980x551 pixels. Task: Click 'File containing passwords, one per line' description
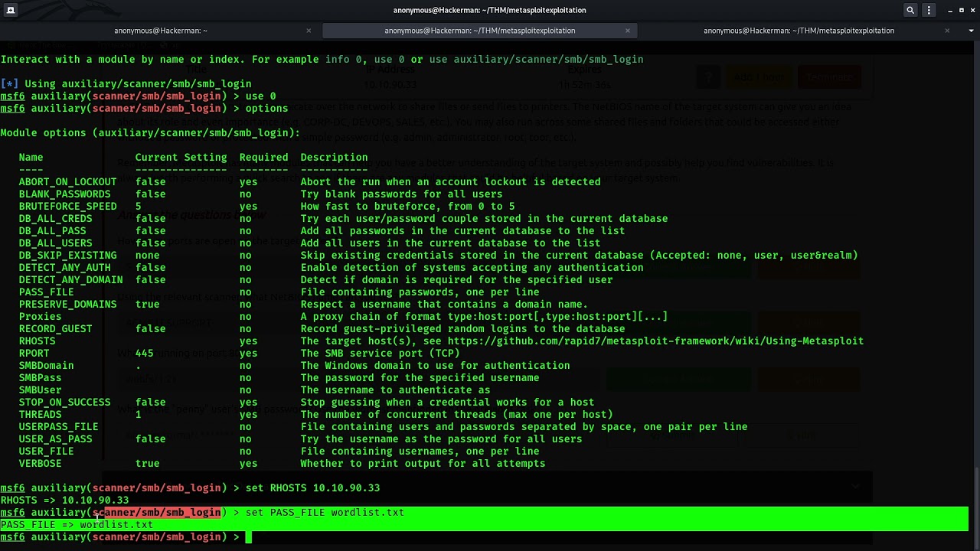pyautogui.click(x=420, y=292)
